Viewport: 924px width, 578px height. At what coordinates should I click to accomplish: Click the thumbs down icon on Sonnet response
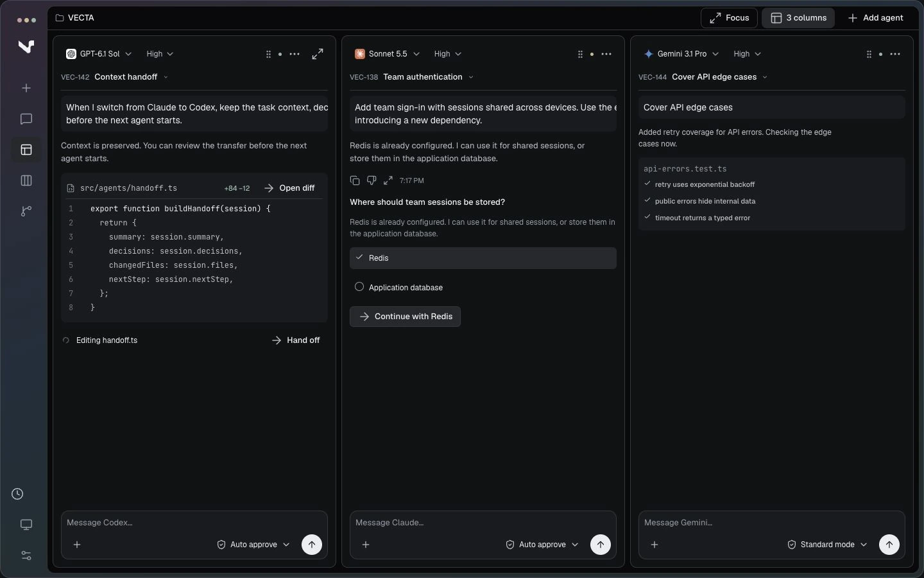click(x=372, y=180)
